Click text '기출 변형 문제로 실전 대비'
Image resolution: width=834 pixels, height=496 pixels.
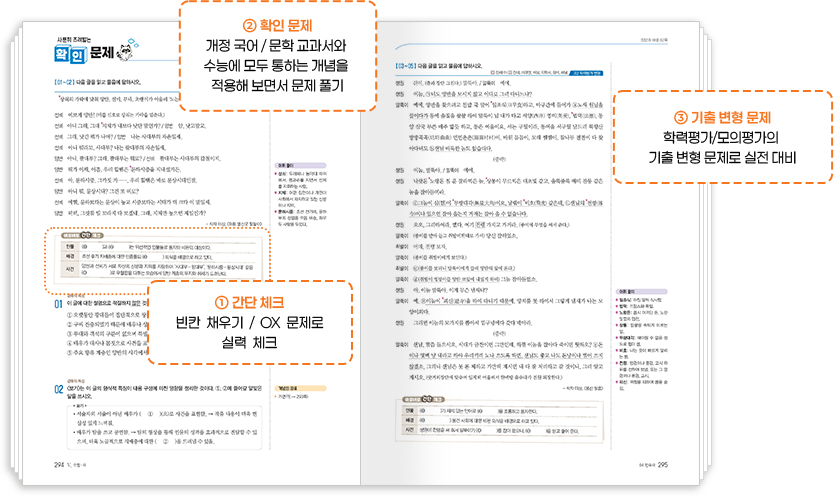pyautogui.click(x=722, y=158)
